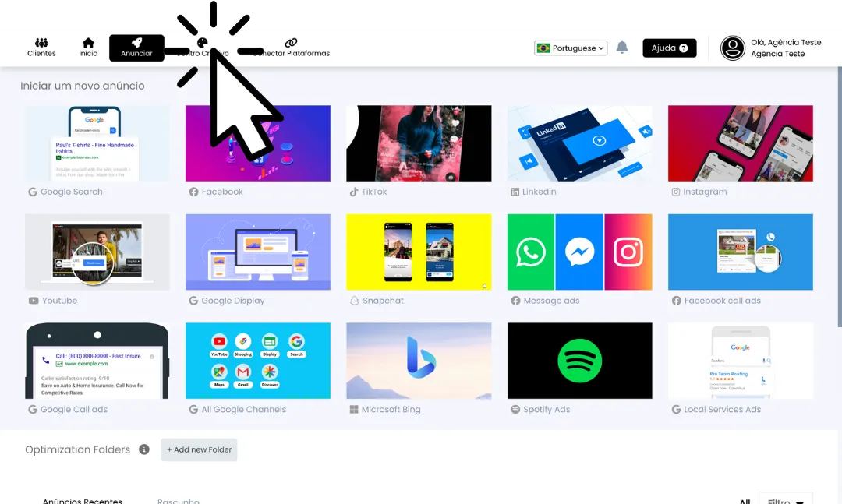842x504 pixels.
Task: Open Conectar Plataformas link icon
Action: (x=291, y=43)
